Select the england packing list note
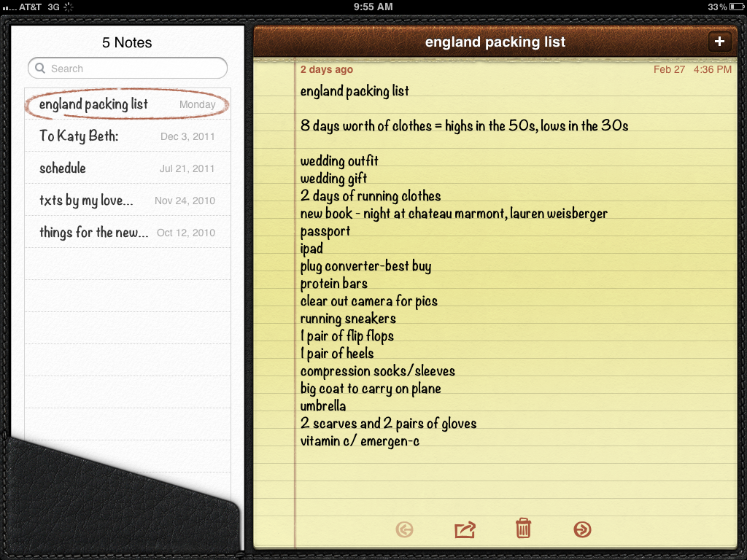The height and width of the screenshot is (560, 747). 128,104
